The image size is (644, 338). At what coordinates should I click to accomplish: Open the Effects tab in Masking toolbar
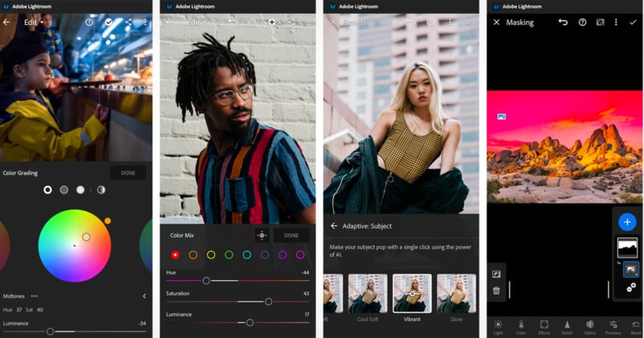(544, 328)
